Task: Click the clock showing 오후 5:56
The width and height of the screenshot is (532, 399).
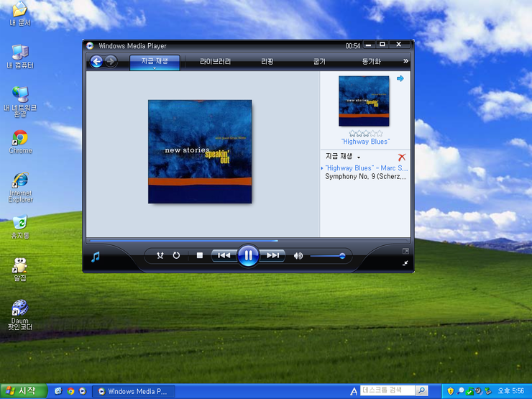Action: 510,391
